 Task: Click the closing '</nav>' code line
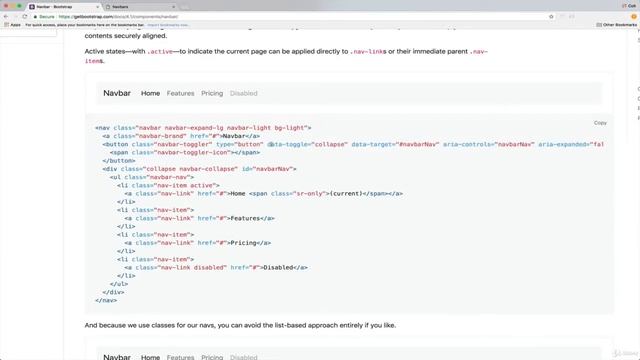pos(106,300)
